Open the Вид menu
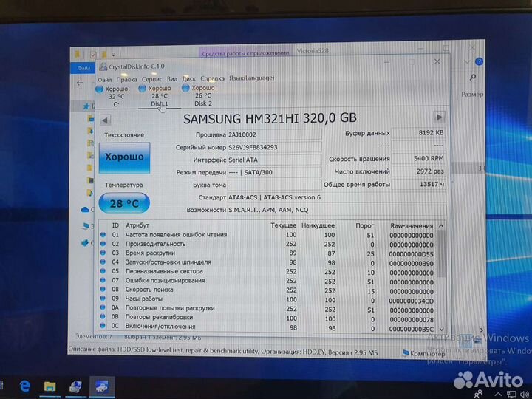Image resolution: width=532 pixels, height=399 pixels. coord(172,79)
